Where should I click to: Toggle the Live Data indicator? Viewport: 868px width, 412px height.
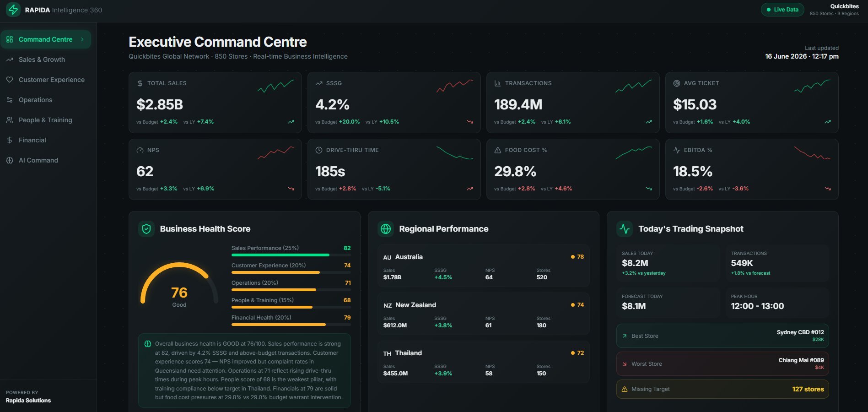(x=782, y=10)
